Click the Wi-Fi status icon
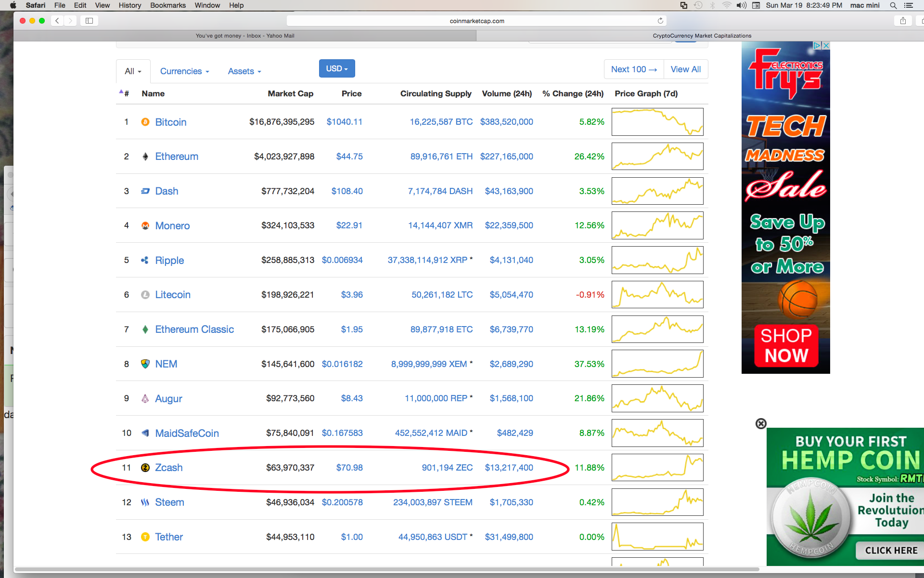The image size is (924, 578). coord(727,5)
